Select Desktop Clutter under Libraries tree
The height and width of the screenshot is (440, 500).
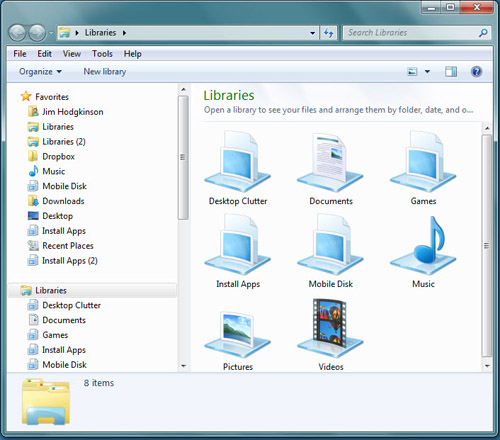coord(64,305)
